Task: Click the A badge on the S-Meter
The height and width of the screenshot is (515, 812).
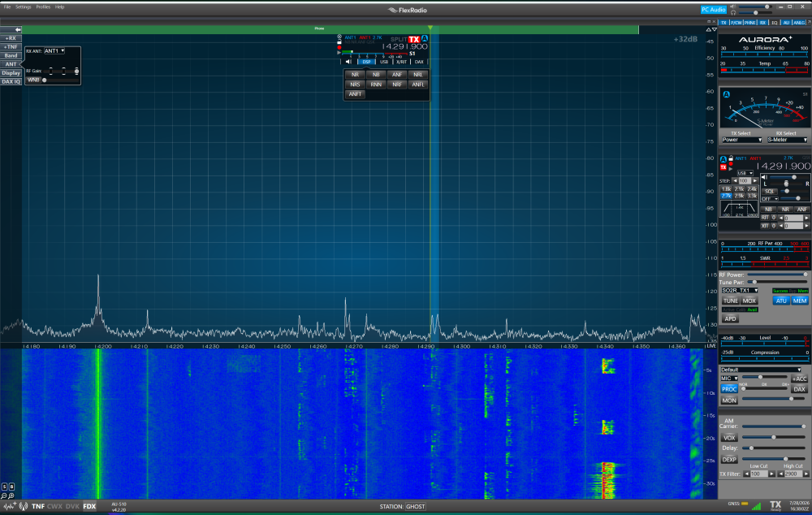Action: [726, 94]
